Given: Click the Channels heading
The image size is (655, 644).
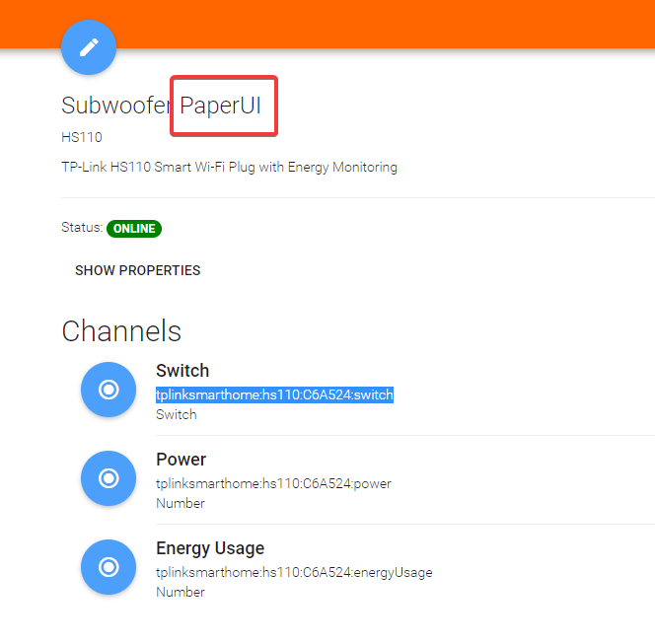Looking at the screenshot, I should tap(121, 331).
